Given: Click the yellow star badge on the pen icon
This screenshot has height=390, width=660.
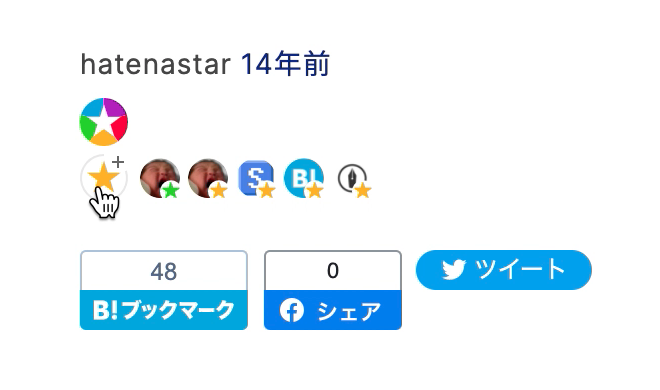Looking at the screenshot, I should click(x=363, y=191).
